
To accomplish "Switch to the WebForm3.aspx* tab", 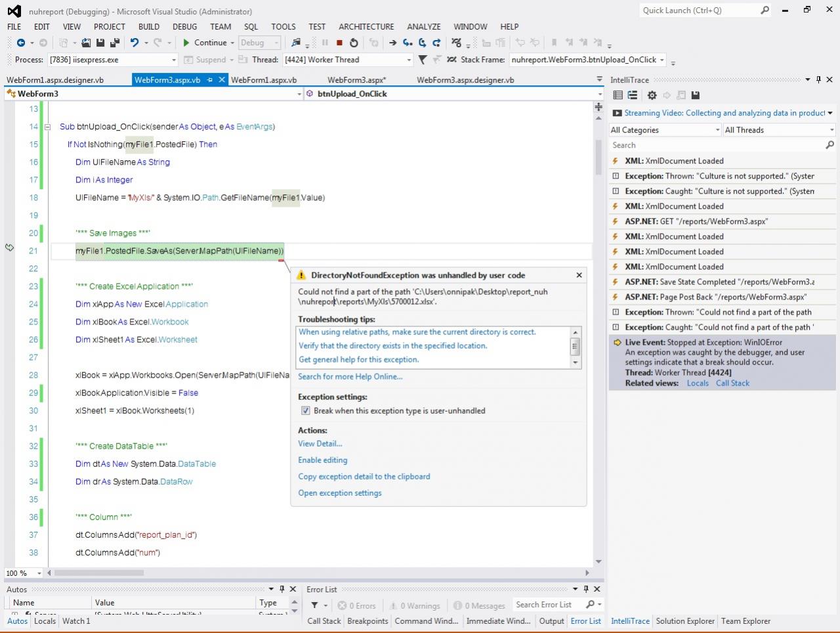I will tap(357, 80).
